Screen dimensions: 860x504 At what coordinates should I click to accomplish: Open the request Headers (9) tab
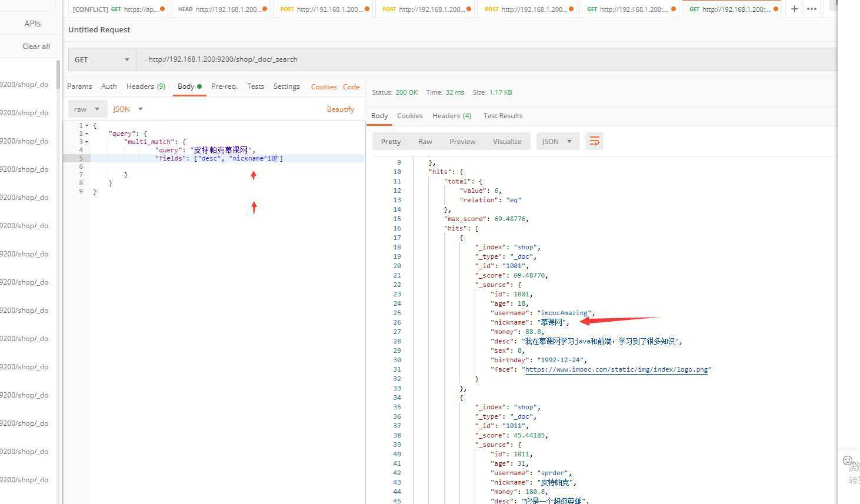pyautogui.click(x=146, y=86)
